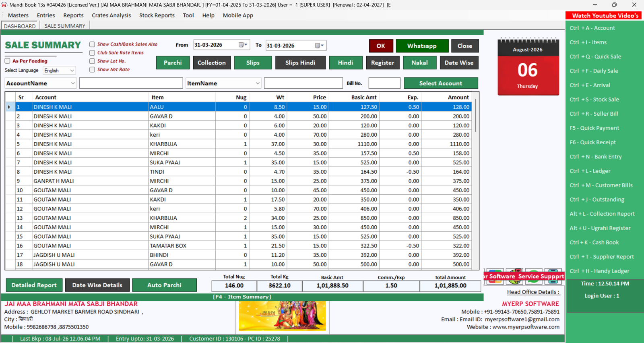Open the From date calendar picker

point(243,45)
